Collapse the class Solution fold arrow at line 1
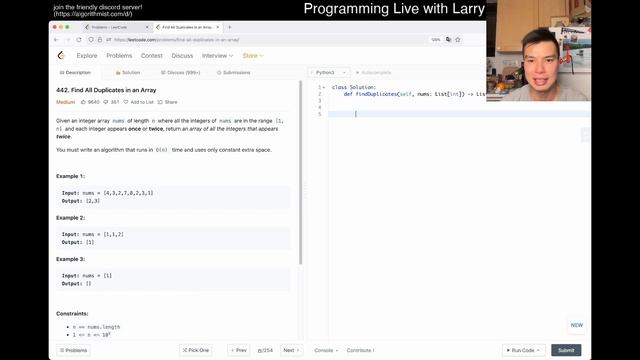640x360 pixels. click(324, 87)
